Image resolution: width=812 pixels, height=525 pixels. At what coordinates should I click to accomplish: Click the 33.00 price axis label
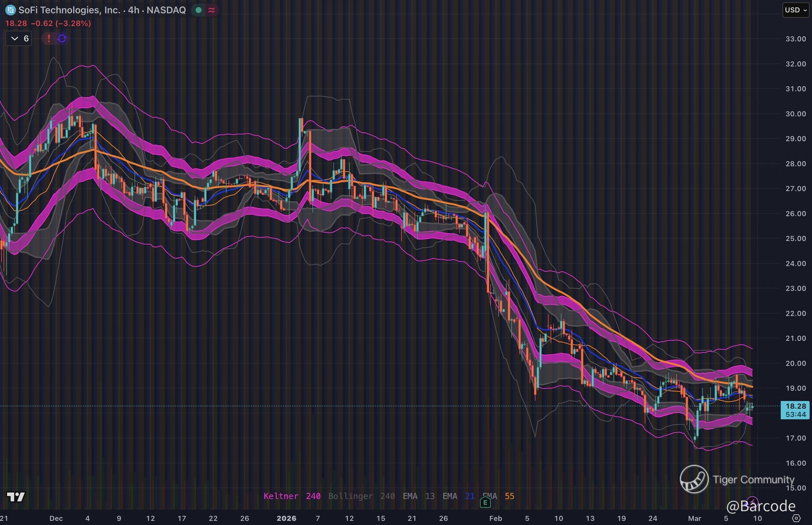[x=796, y=39]
